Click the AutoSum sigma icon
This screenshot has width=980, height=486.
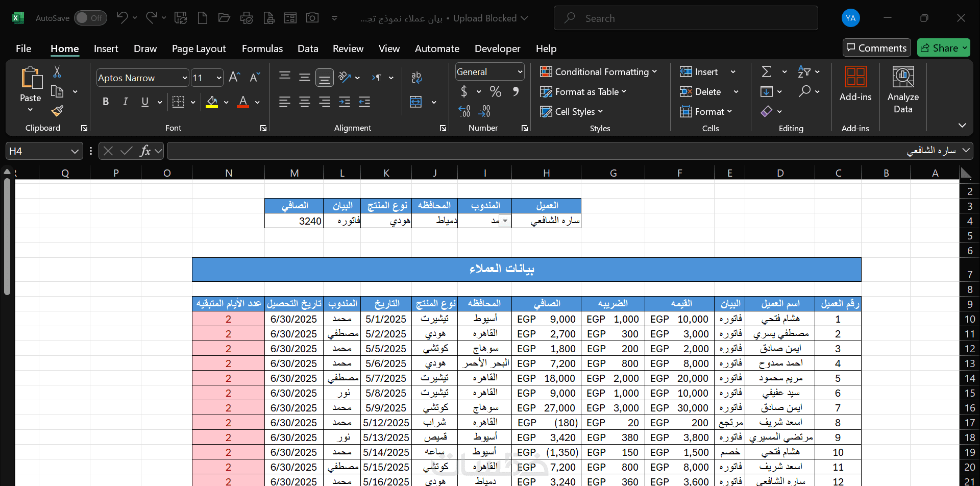pos(766,72)
